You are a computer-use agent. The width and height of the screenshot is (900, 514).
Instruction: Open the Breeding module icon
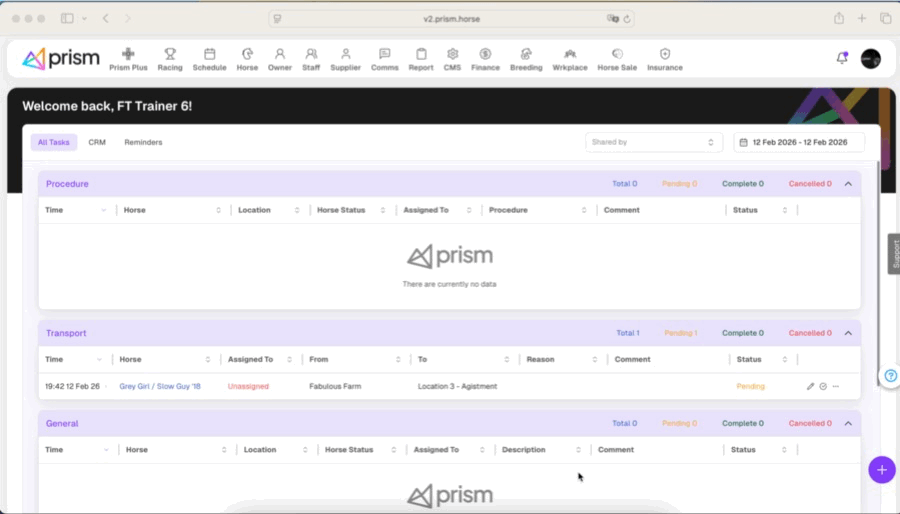526,54
